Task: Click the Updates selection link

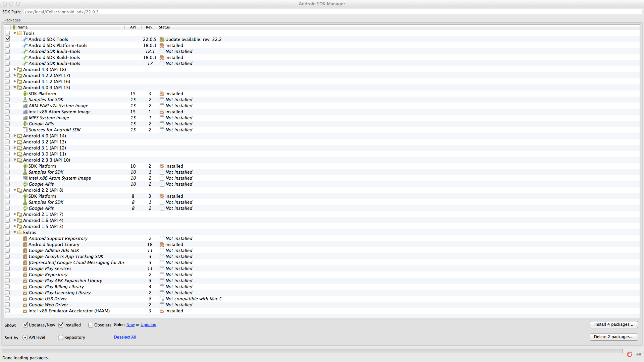Action: click(148, 324)
